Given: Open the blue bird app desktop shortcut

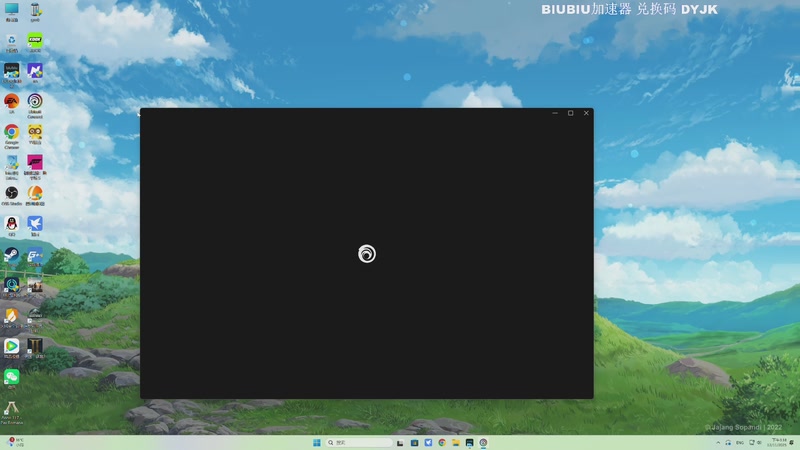Looking at the screenshot, I should tap(35, 227).
